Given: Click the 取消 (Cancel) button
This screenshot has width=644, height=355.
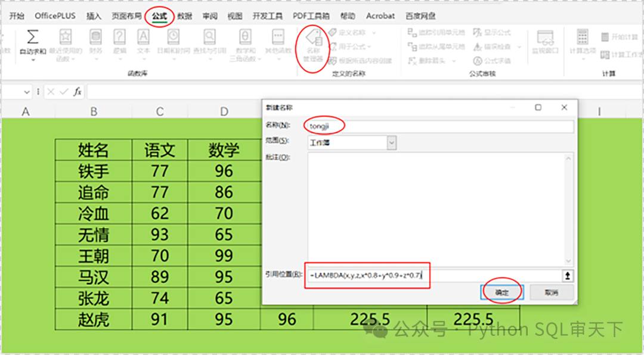Looking at the screenshot, I should 552,292.
